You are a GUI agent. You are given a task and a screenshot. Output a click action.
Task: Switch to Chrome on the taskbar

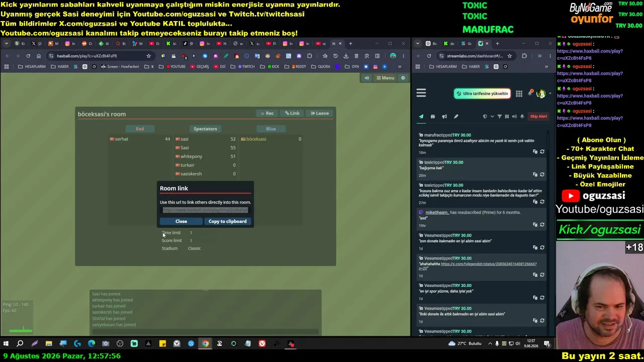tap(205, 344)
